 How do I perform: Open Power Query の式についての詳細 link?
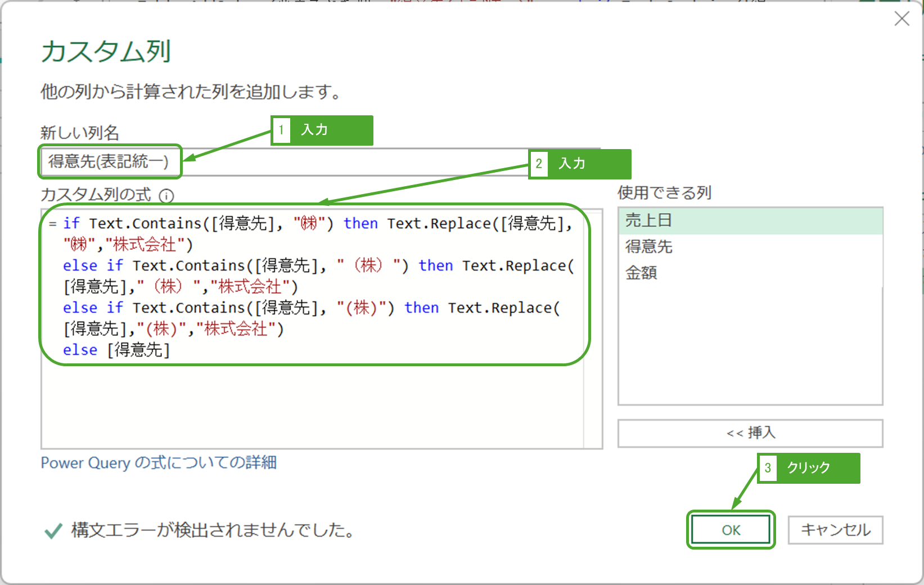pos(159,463)
